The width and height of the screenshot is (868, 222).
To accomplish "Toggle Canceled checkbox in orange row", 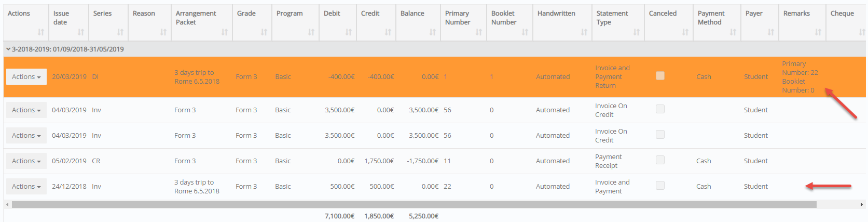I will [660, 76].
